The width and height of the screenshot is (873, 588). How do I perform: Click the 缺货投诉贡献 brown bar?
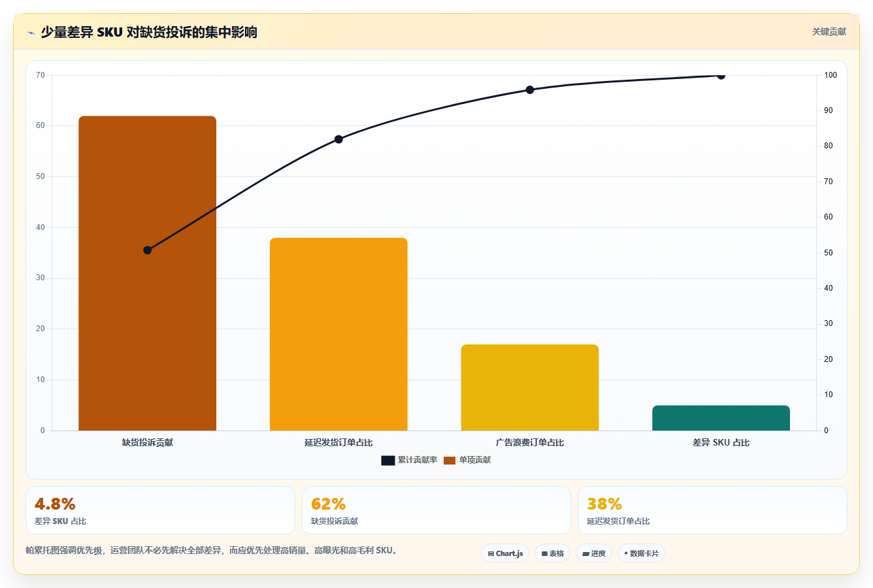click(148, 273)
